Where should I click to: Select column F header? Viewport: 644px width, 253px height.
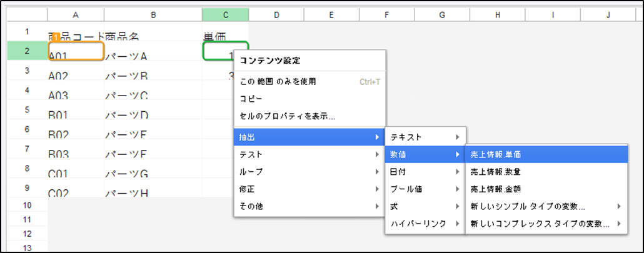pos(386,15)
